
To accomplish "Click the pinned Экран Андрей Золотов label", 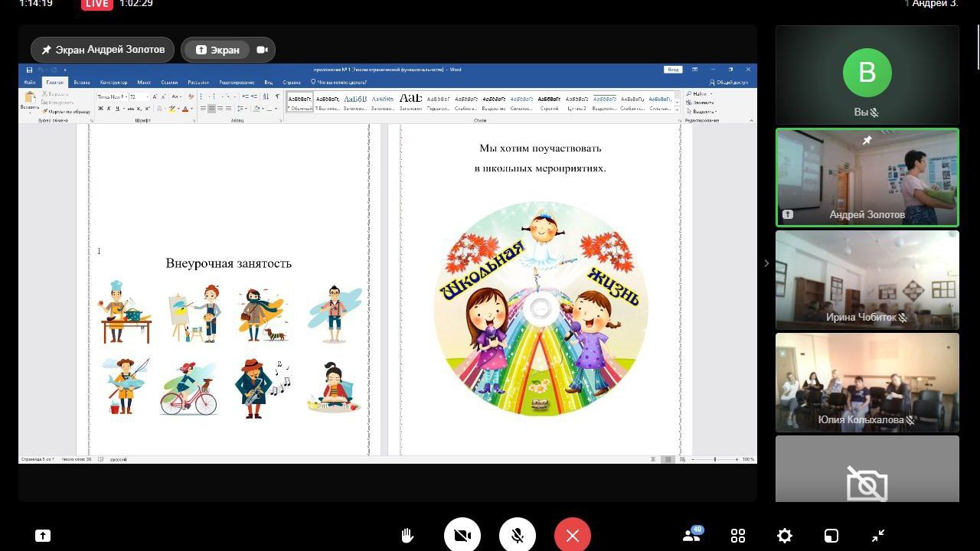I will (103, 50).
